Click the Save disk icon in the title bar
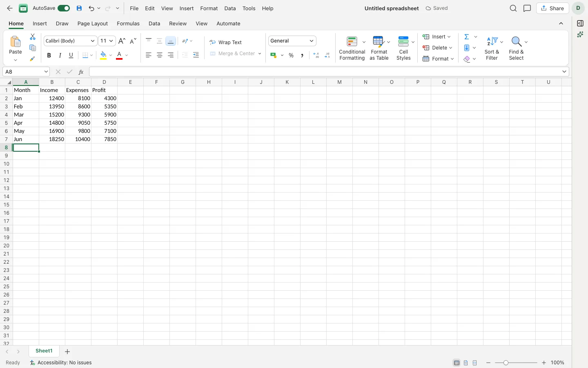This screenshot has width=588, height=368. click(x=79, y=8)
